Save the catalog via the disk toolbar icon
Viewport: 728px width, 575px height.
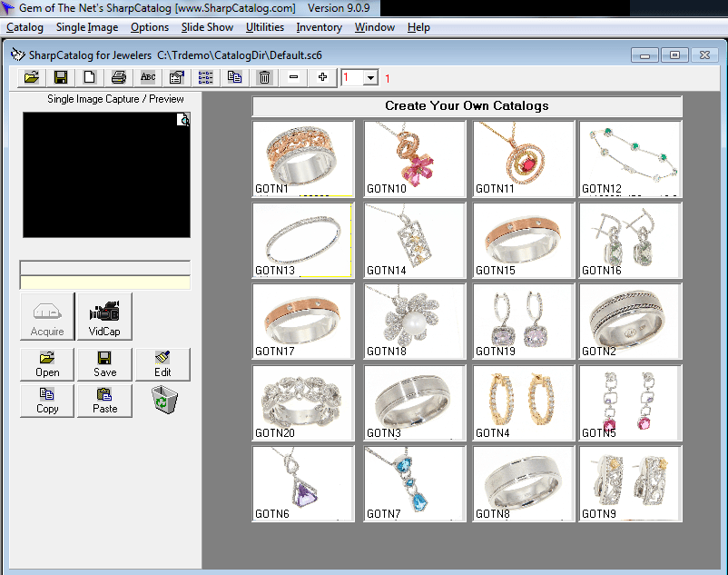(60, 77)
